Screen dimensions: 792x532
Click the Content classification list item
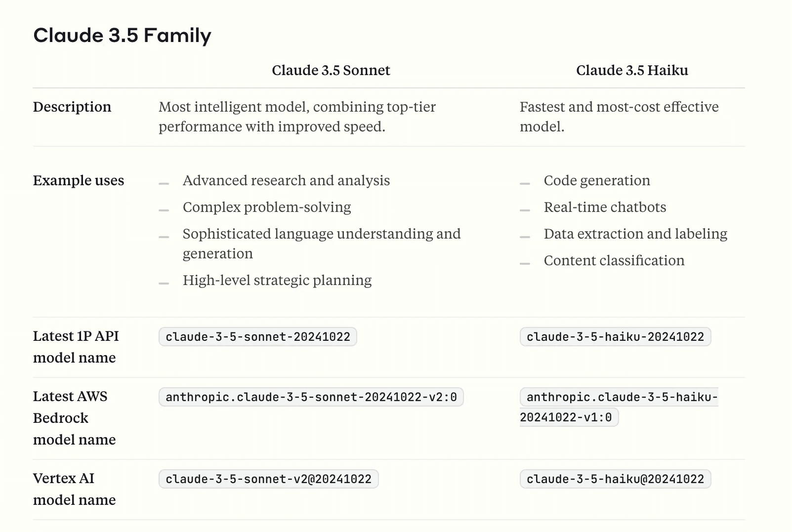[x=614, y=260]
